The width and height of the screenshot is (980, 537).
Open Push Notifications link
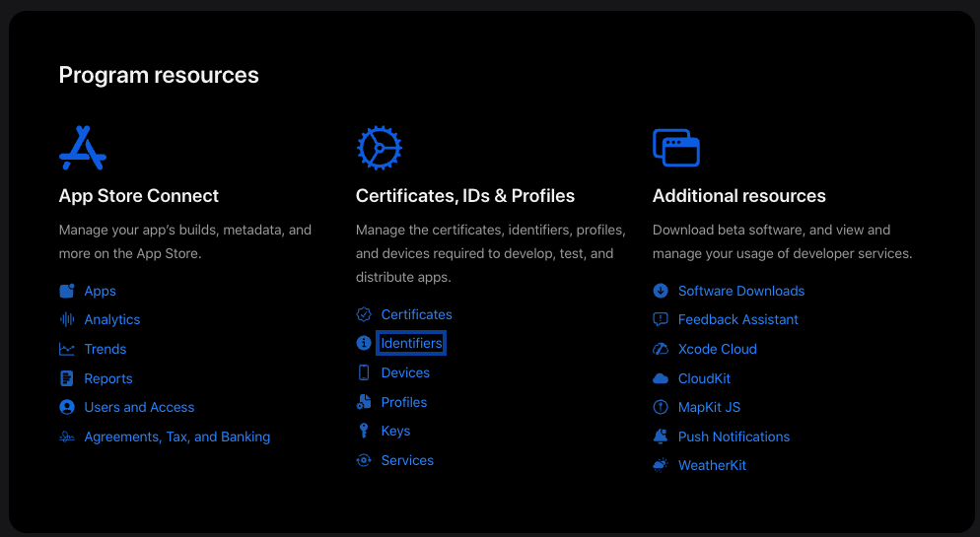(x=735, y=436)
